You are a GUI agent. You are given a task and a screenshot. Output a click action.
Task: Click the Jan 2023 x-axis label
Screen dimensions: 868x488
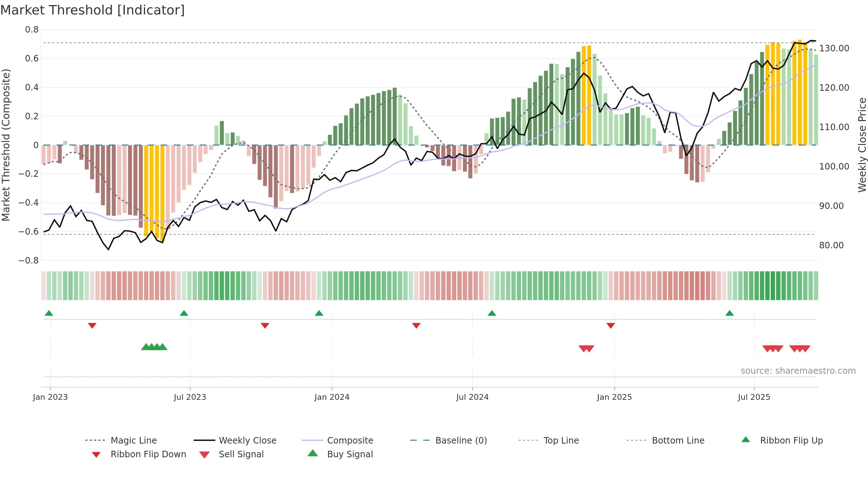pyautogui.click(x=50, y=397)
